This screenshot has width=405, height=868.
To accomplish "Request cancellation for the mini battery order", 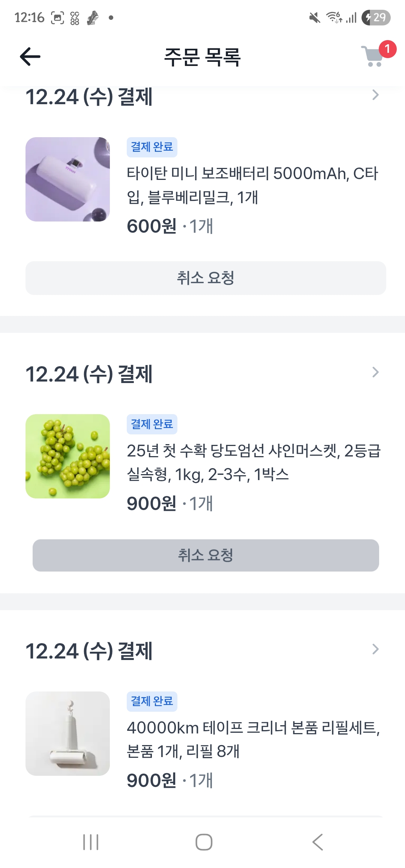I will (205, 278).
